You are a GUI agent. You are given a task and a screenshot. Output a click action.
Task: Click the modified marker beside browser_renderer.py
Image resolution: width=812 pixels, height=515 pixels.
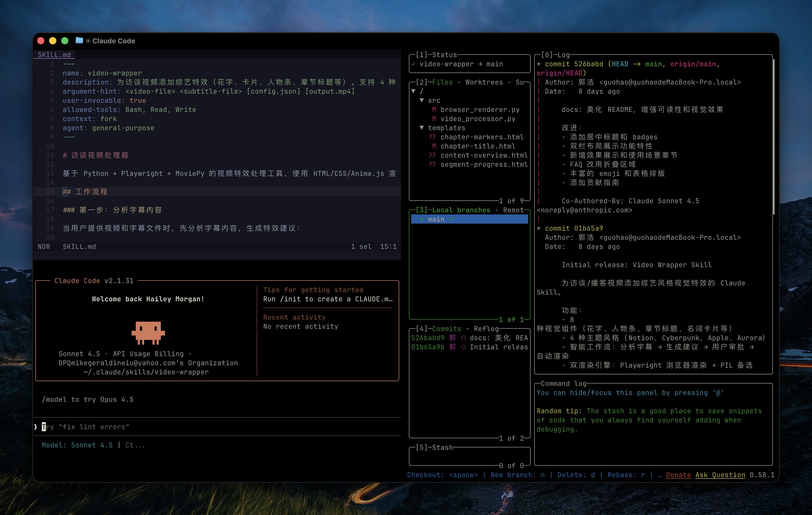[434, 110]
